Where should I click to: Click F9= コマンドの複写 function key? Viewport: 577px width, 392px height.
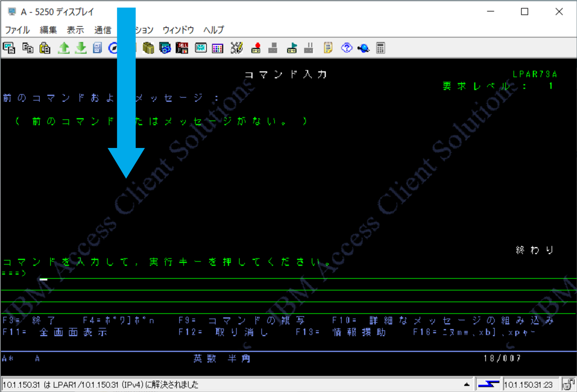pyautogui.click(x=242, y=321)
